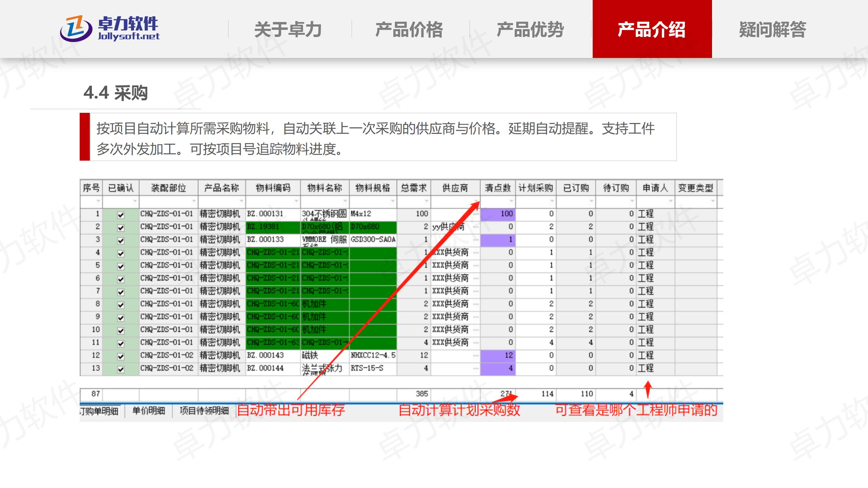Select the 产品介绍 nav tab
Screen dimensions: 868x488
pos(652,29)
